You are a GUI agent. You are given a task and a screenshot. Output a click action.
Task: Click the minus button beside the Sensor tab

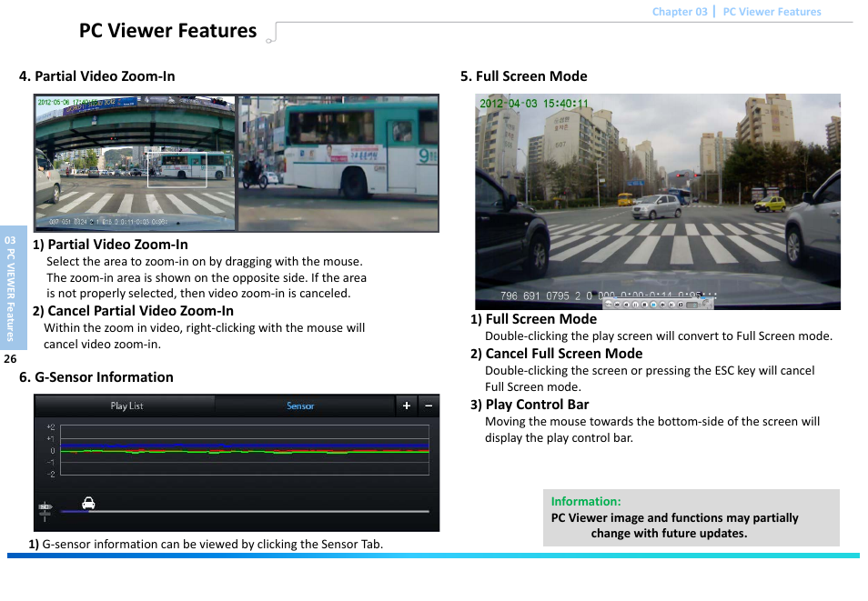tap(429, 406)
